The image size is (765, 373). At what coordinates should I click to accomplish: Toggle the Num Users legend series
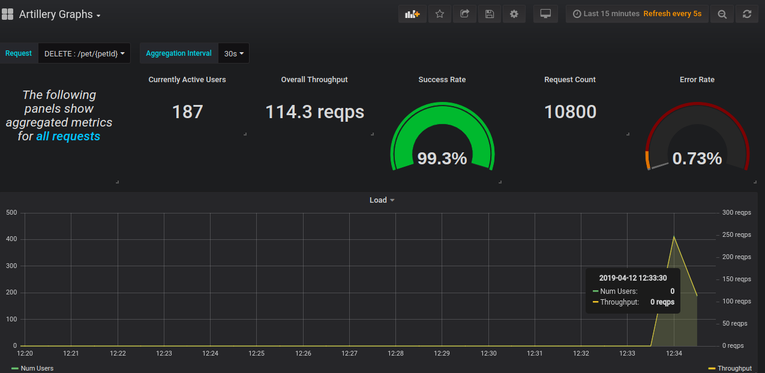(32, 369)
